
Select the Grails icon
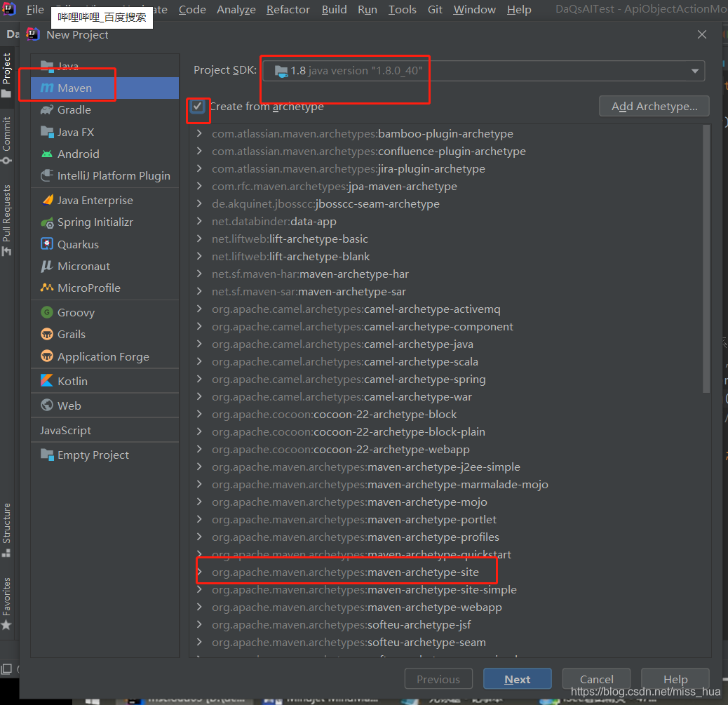pyautogui.click(x=47, y=334)
